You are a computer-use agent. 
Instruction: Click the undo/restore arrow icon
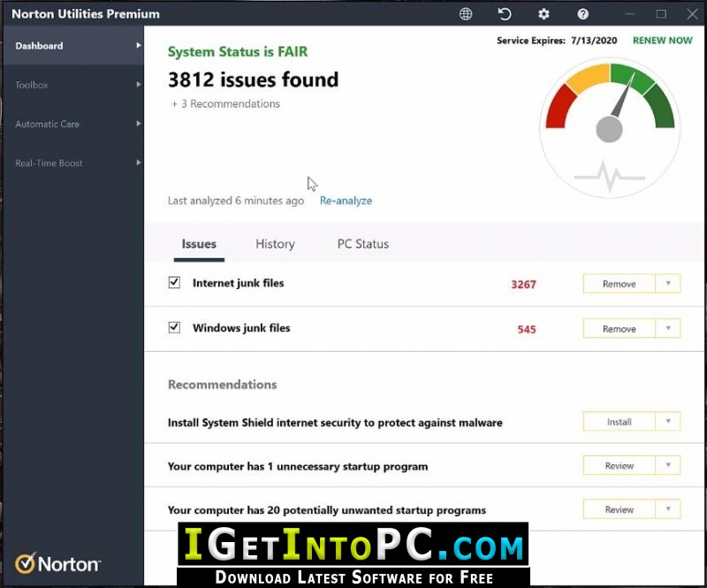click(505, 14)
